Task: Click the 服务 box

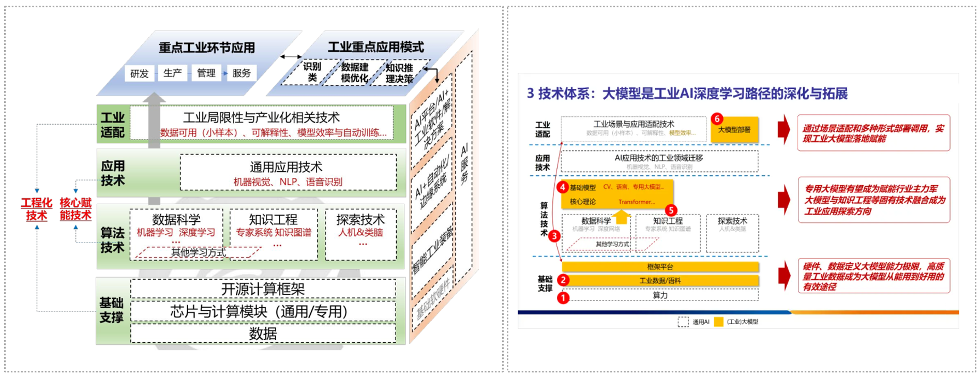Action: click(x=242, y=73)
